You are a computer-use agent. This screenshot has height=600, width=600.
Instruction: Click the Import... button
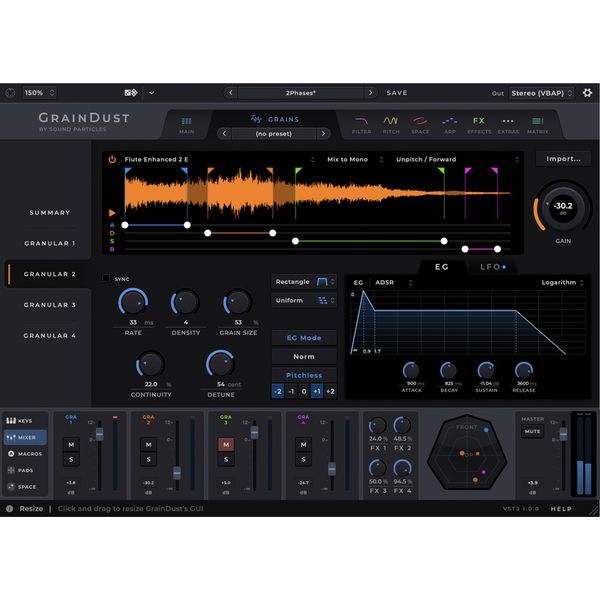click(563, 159)
